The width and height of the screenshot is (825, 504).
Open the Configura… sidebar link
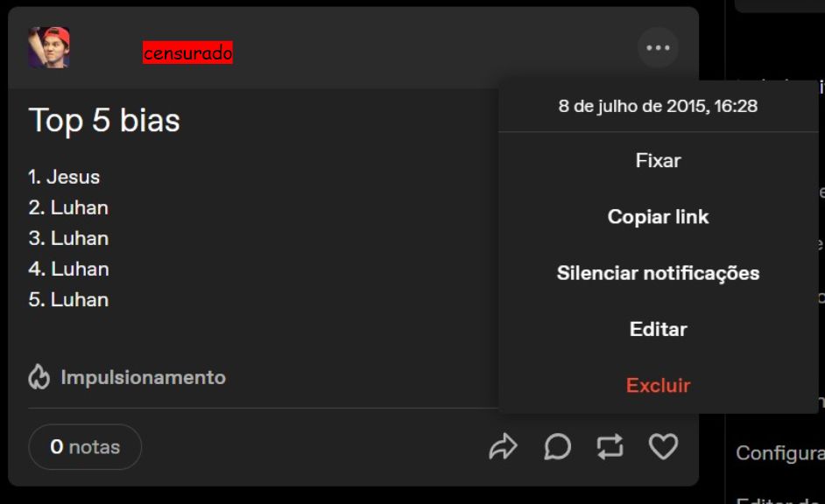click(x=780, y=453)
